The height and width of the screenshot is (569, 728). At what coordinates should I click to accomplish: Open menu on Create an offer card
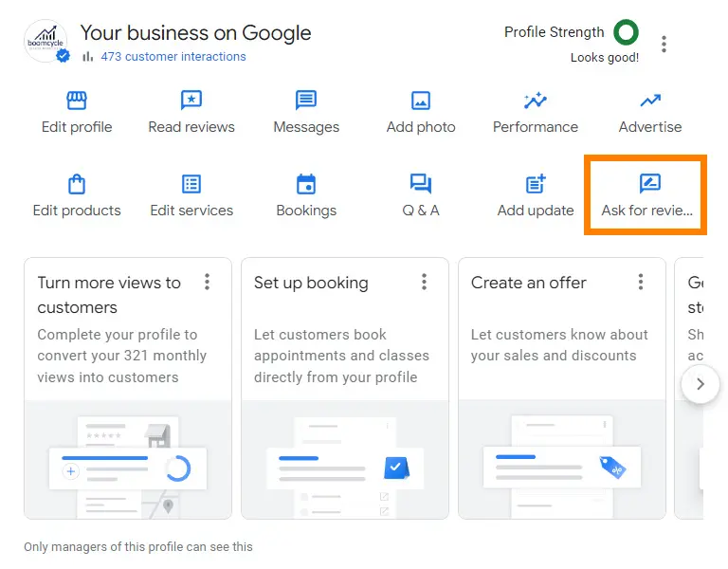click(641, 282)
